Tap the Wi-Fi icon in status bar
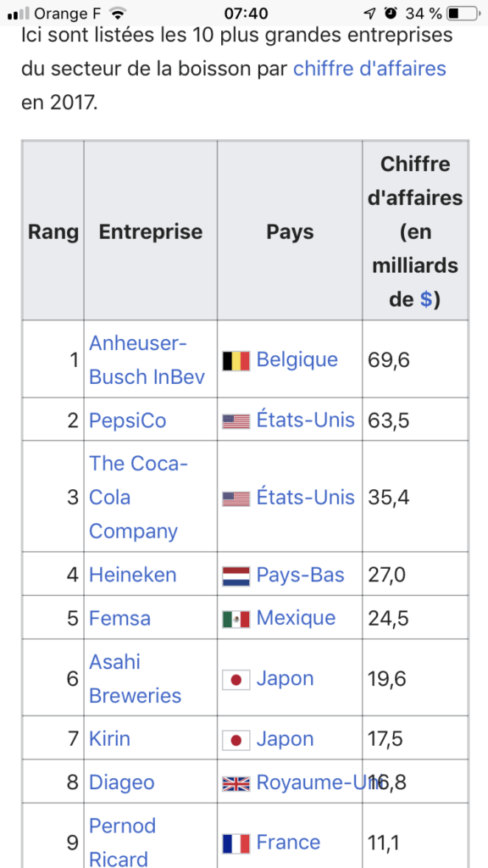This screenshot has height=868, width=488. click(117, 14)
